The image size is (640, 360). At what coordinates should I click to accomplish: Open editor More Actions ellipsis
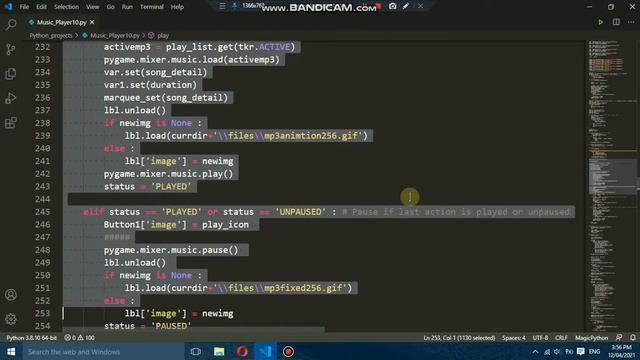(631, 22)
